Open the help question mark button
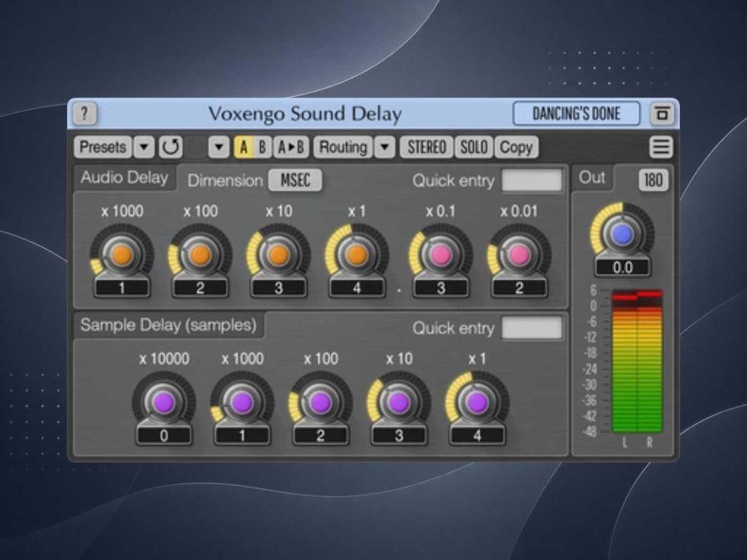 [x=85, y=114]
